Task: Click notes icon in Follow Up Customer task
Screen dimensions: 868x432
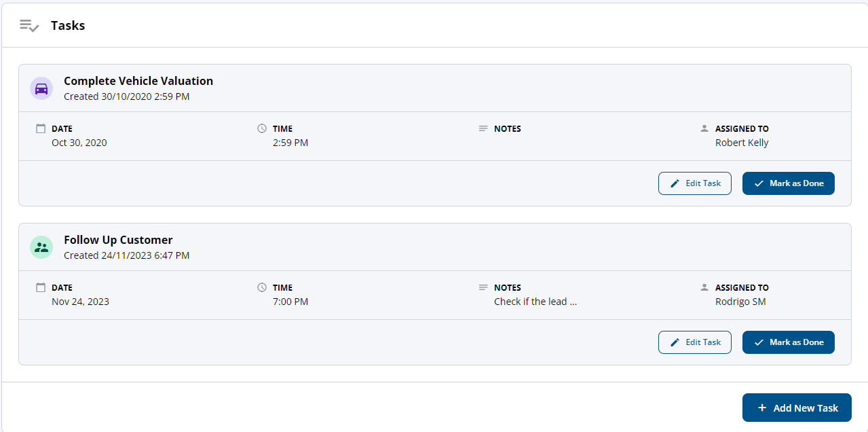Action: pos(483,287)
